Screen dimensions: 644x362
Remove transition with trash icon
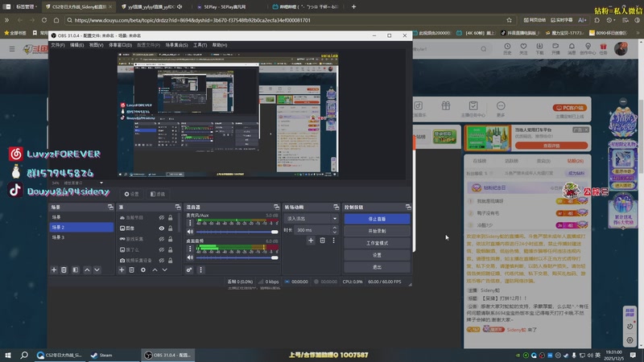click(x=323, y=241)
